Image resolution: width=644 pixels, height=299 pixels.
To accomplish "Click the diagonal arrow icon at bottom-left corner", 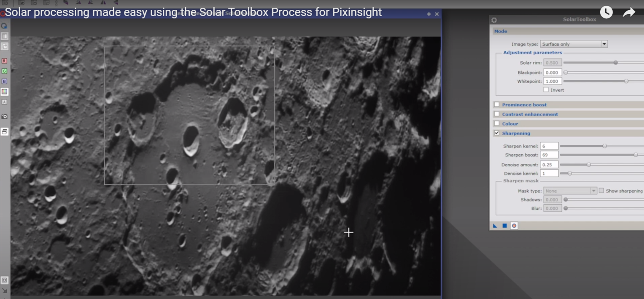I will click(x=4, y=291).
